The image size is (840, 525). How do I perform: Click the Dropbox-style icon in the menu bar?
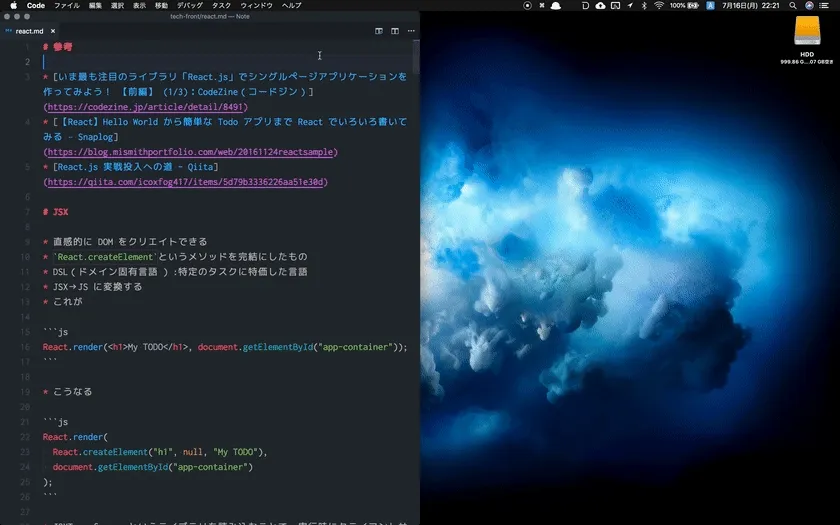pos(542,5)
